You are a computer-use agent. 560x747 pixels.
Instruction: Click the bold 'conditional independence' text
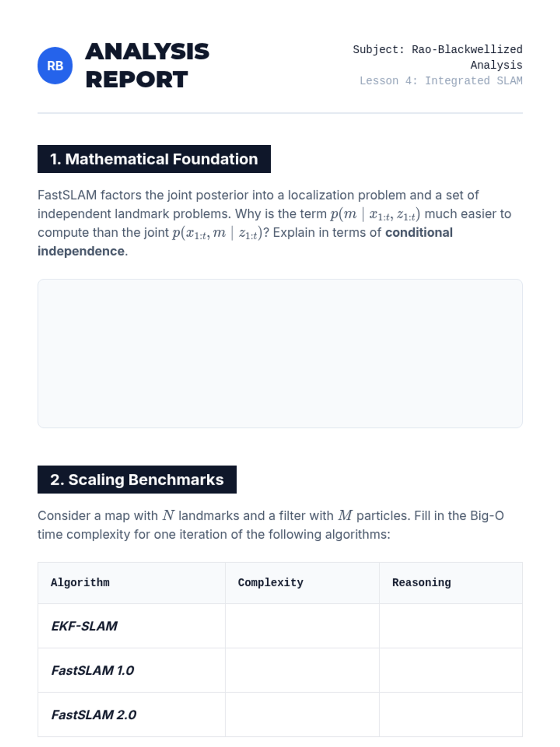click(x=418, y=233)
